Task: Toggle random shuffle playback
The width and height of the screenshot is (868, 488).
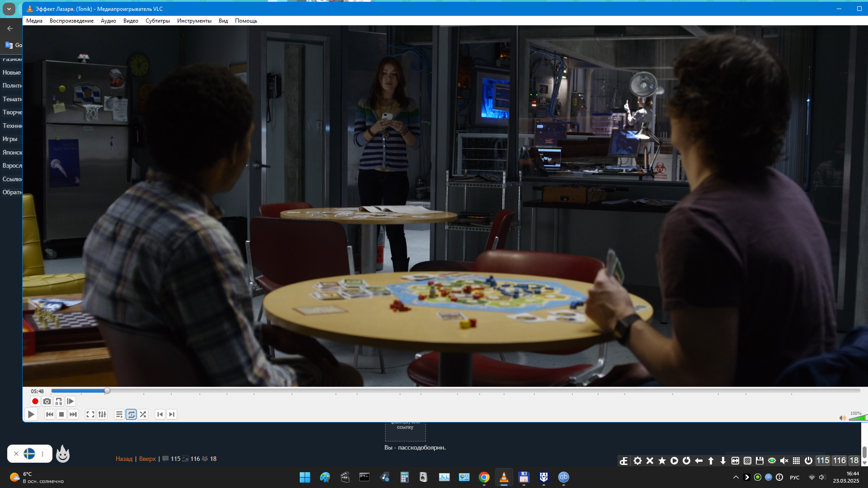Action: tap(143, 414)
